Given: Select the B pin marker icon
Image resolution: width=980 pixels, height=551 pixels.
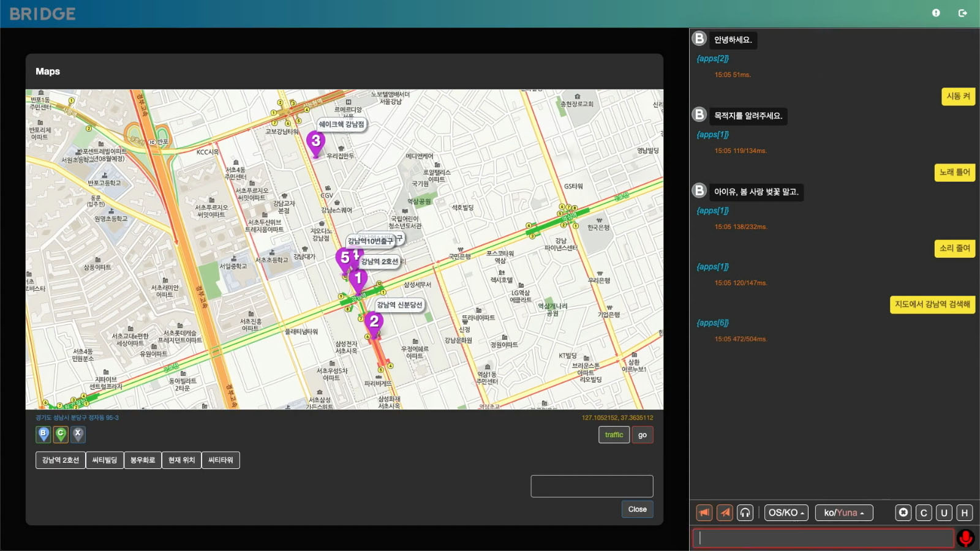Looking at the screenshot, I should coord(42,435).
